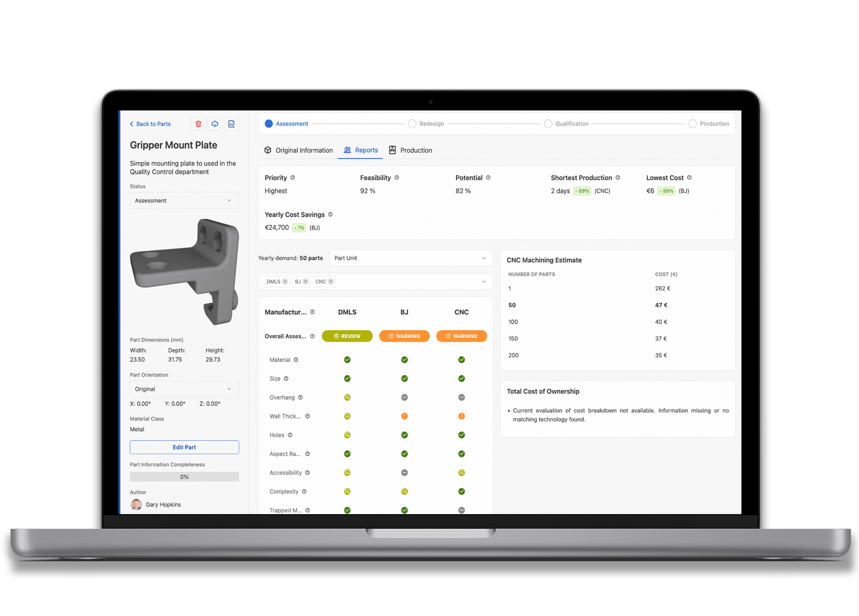
Task: Select the Production stage radio circle
Action: [692, 124]
